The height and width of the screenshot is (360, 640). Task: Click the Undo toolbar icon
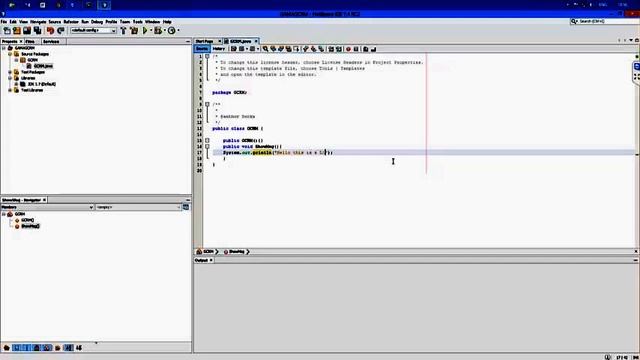(x=50, y=31)
